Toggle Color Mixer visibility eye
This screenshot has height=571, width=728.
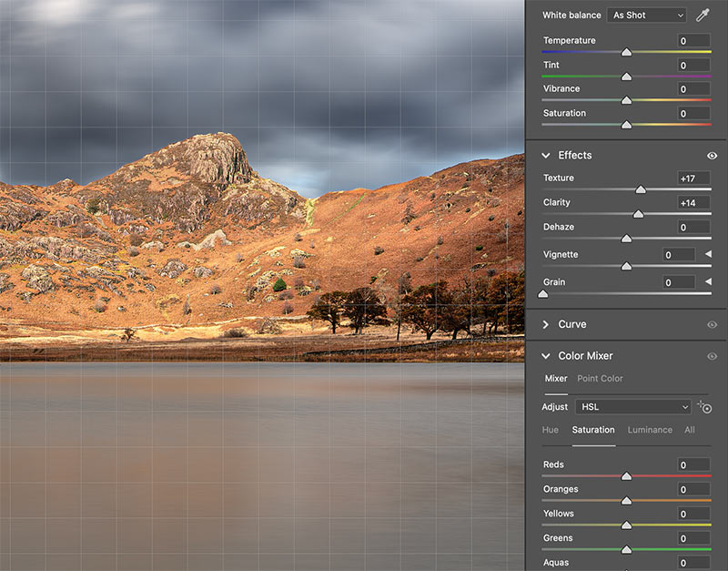(x=712, y=356)
